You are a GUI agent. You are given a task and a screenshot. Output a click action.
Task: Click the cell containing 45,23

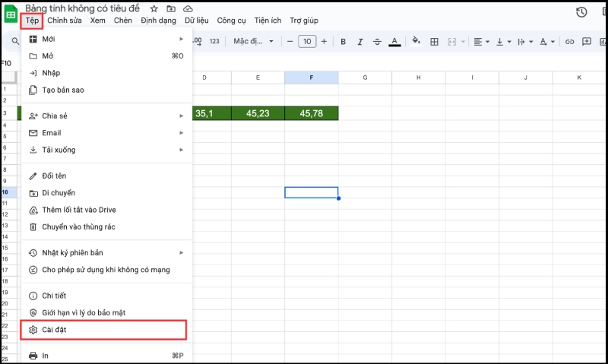point(258,113)
